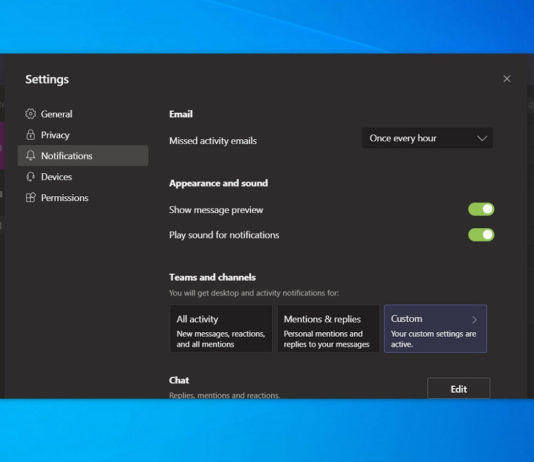Image resolution: width=534 pixels, height=462 pixels.
Task: Click the General gear icon
Action: [x=30, y=114]
